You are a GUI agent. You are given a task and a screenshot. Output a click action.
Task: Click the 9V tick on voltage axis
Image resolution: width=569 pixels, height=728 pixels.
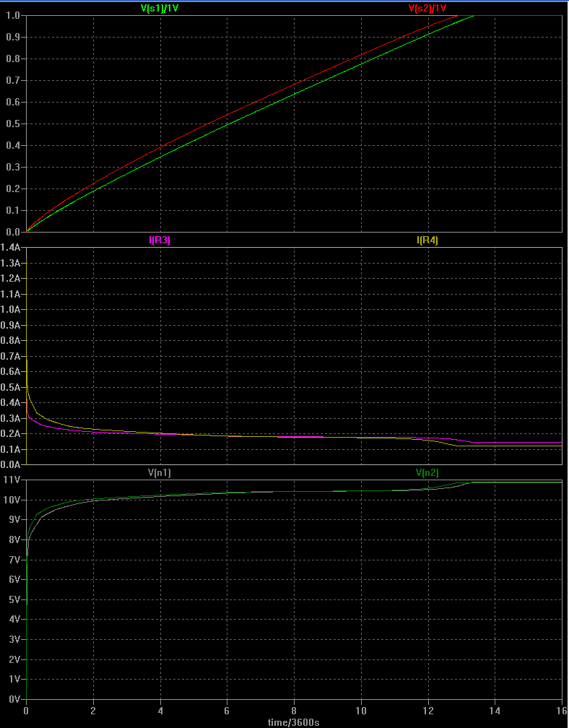(x=16, y=520)
